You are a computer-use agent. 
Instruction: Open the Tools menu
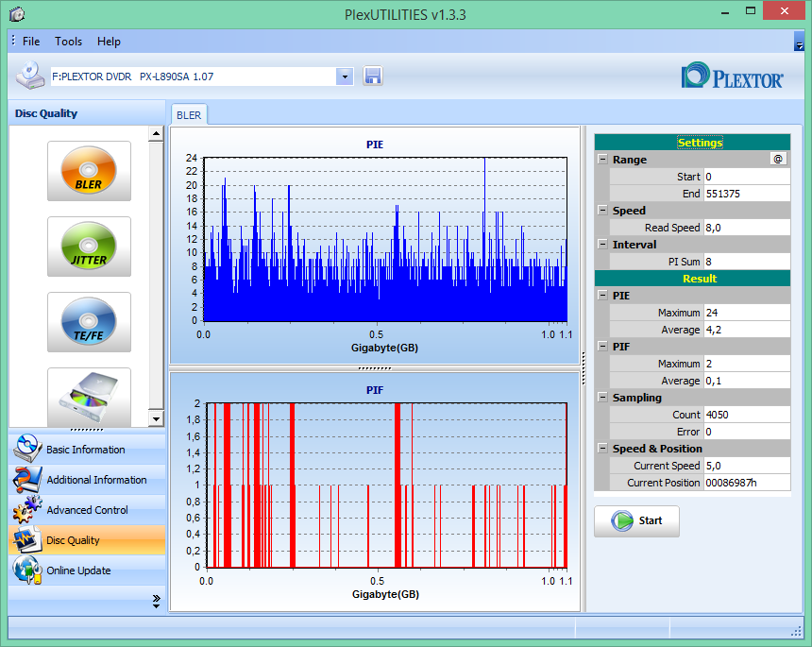[x=68, y=42]
